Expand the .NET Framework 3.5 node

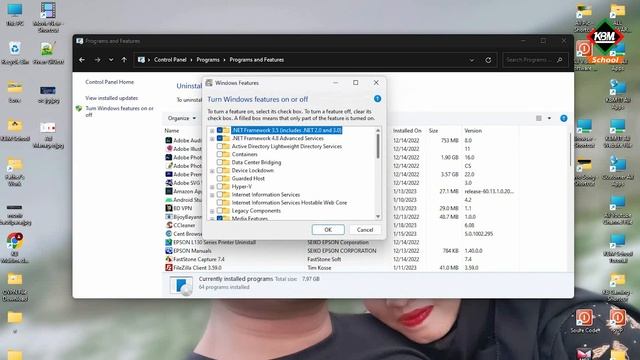212,131
